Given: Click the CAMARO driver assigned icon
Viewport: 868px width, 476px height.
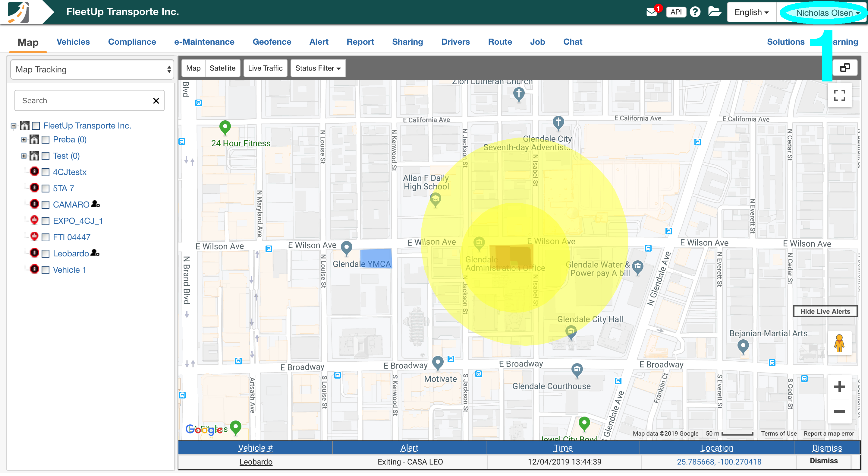Looking at the screenshot, I should tap(96, 204).
